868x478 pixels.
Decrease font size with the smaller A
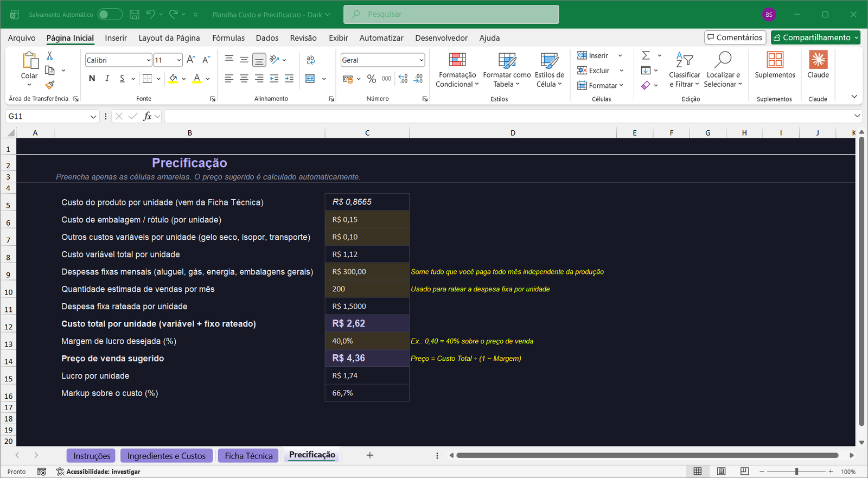206,60
